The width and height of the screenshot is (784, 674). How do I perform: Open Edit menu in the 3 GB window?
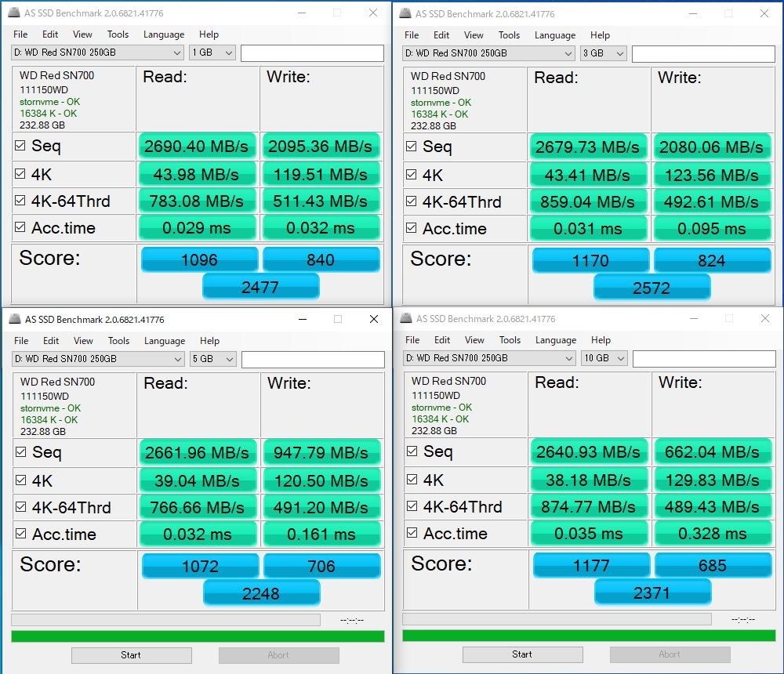(x=441, y=35)
